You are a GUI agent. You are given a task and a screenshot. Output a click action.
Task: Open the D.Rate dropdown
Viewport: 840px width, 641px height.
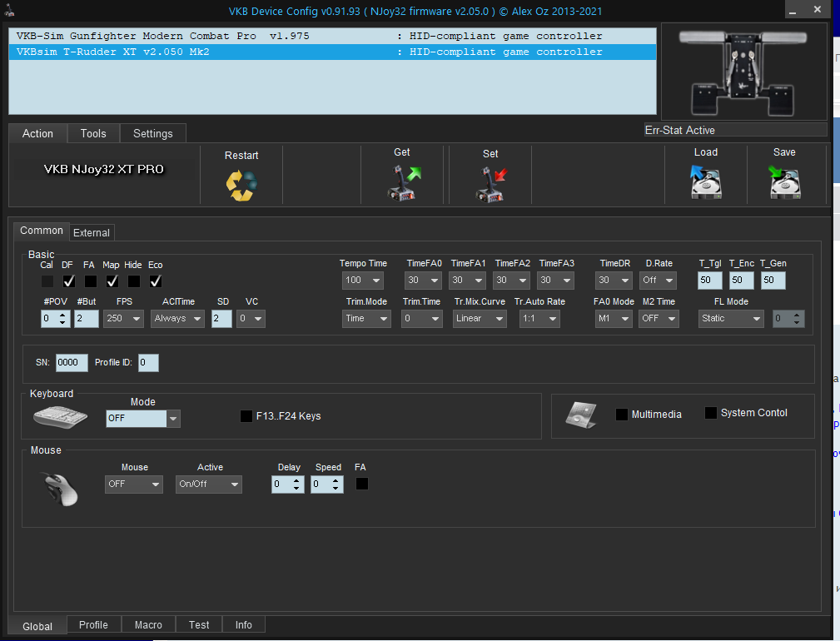(658, 280)
